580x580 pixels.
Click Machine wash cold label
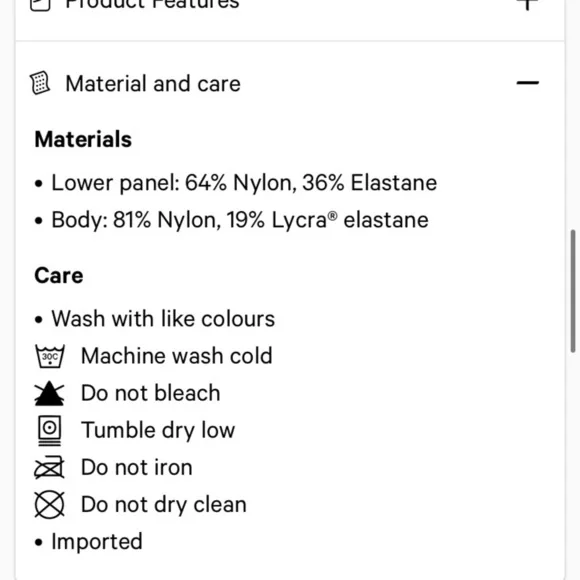coord(177,356)
